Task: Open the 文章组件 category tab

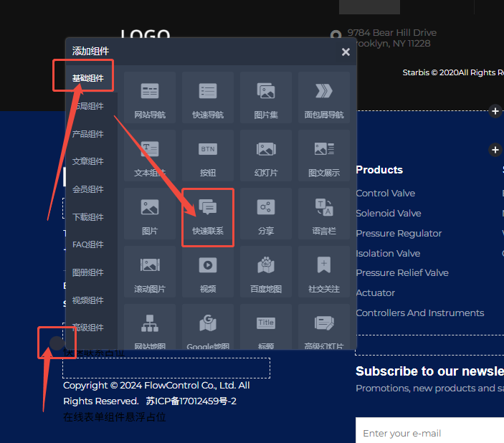Action: (88, 161)
